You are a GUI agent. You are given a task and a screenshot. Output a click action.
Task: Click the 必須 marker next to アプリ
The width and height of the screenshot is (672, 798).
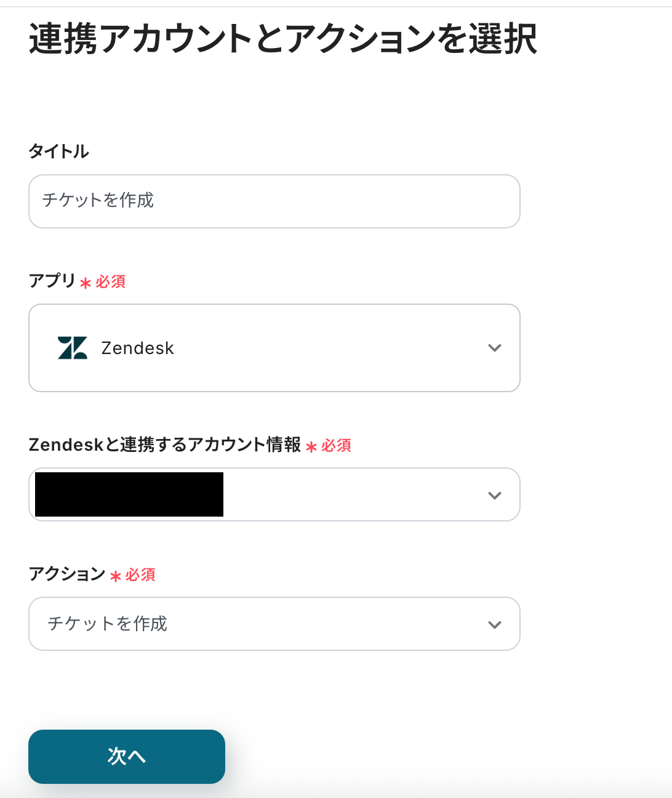tap(111, 281)
